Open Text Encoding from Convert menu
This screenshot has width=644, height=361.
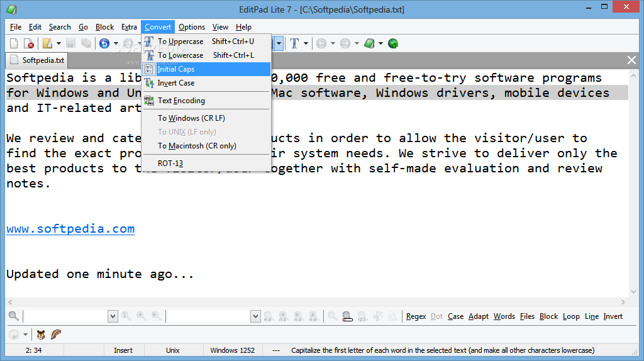click(x=206, y=101)
